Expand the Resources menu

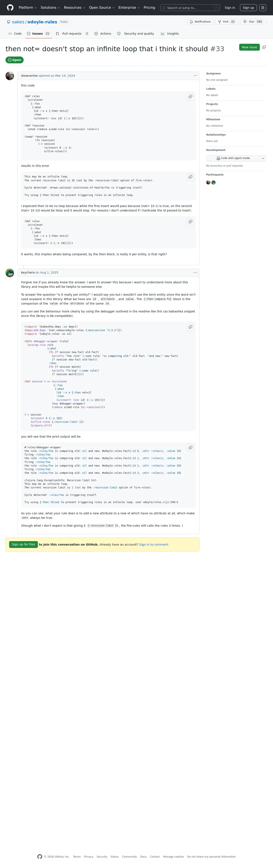click(x=74, y=7)
